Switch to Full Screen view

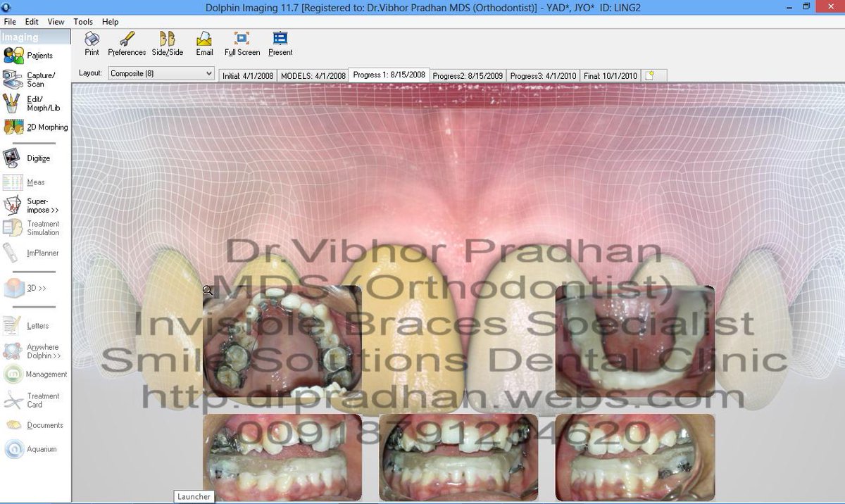(x=242, y=44)
